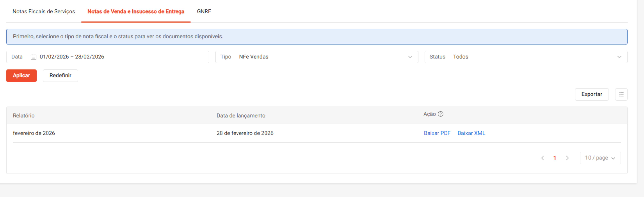
Task: Click the Relatório column header
Action: point(24,115)
